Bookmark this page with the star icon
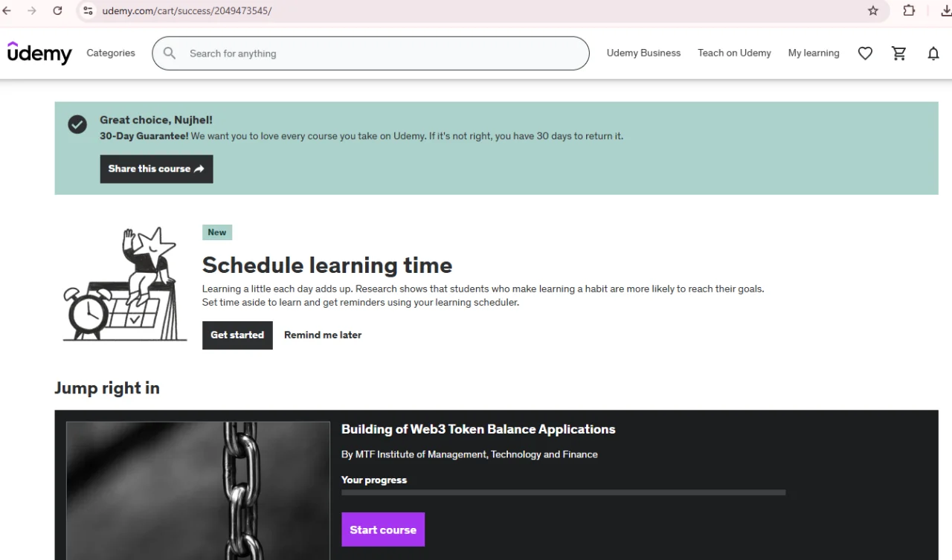Viewport: 952px width, 560px height. point(873,10)
